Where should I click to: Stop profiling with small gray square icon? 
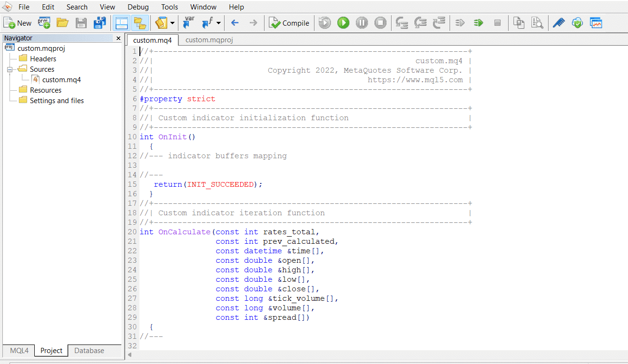[x=498, y=23]
